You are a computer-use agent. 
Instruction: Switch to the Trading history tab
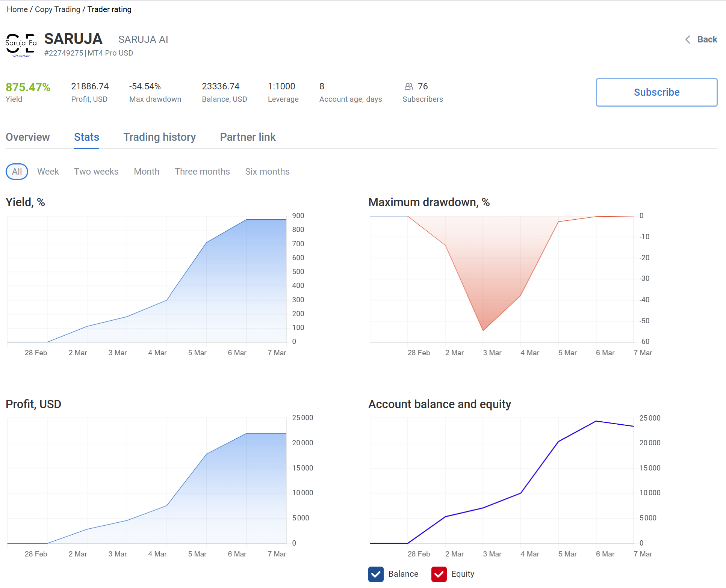(x=160, y=137)
